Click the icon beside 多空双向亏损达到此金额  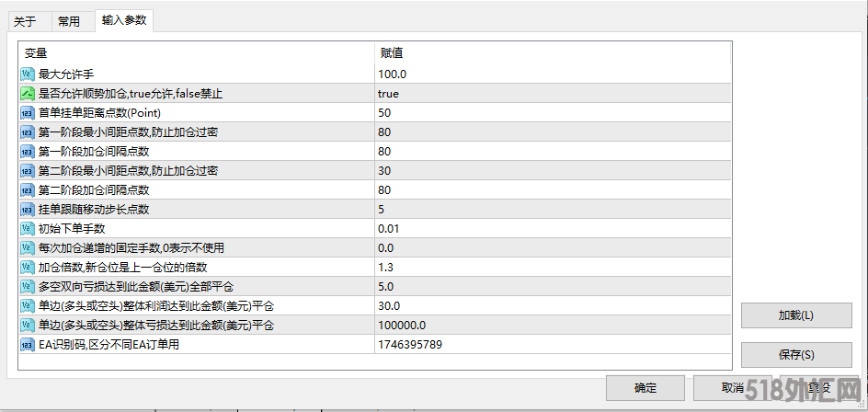(x=28, y=287)
